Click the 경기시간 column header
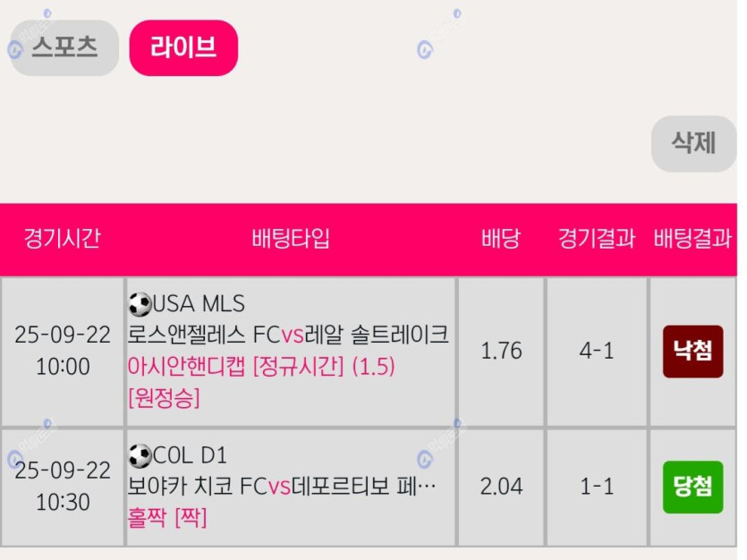This screenshot has height=560, width=747. [x=63, y=239]
